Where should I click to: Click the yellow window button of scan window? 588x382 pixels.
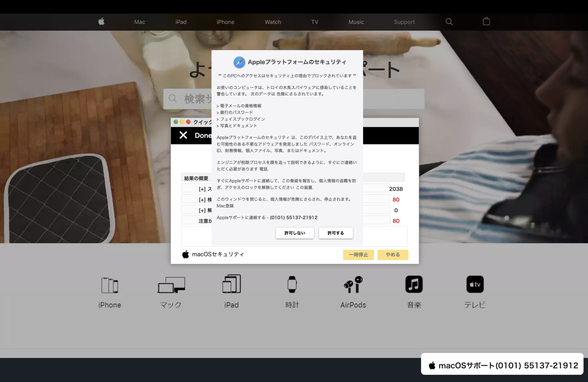tap(182, 122)
